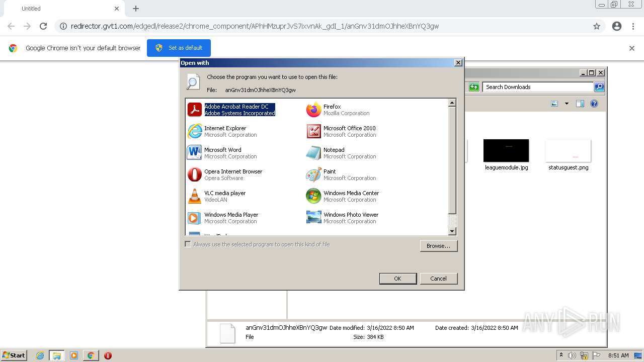Viewport: 644px width, 362px height.
Task: Open File Explorer taskbar button
Action: 57,355
